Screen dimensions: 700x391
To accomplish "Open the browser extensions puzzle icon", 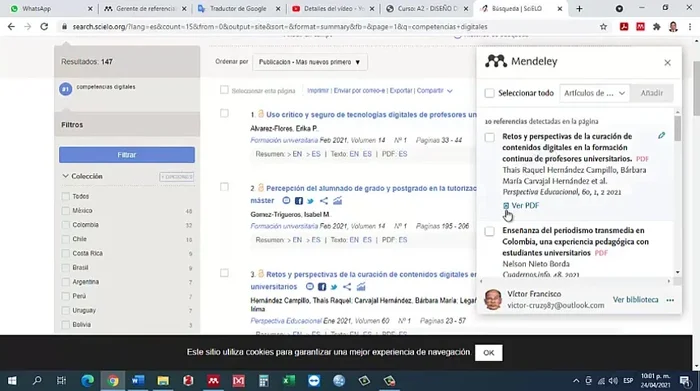I will click(656, 27).
